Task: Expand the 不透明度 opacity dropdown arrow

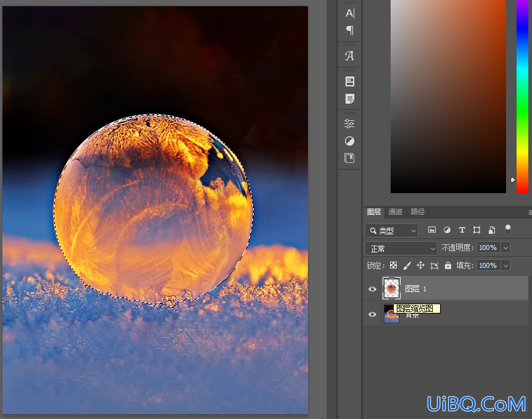Action: click(505, 247)
